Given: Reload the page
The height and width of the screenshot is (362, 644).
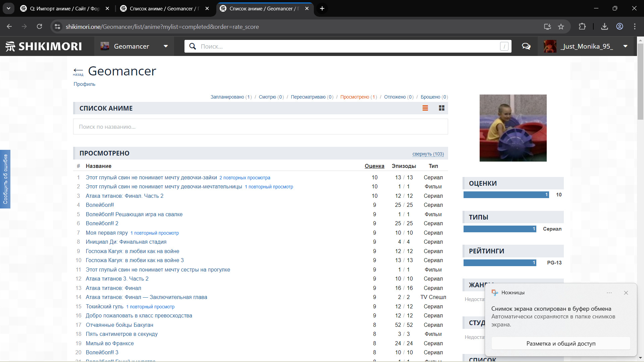Looking at the screenshot, I should click(39, 26).
